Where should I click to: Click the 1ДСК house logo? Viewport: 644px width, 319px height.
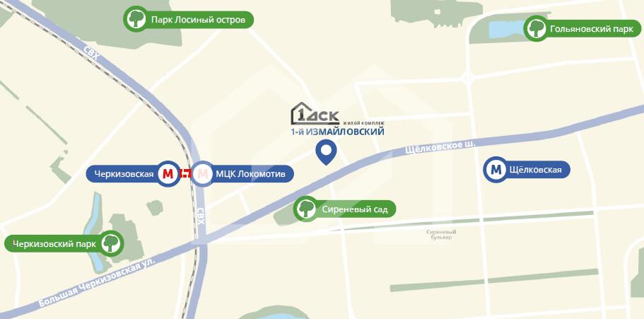click(x=315, y=113)
